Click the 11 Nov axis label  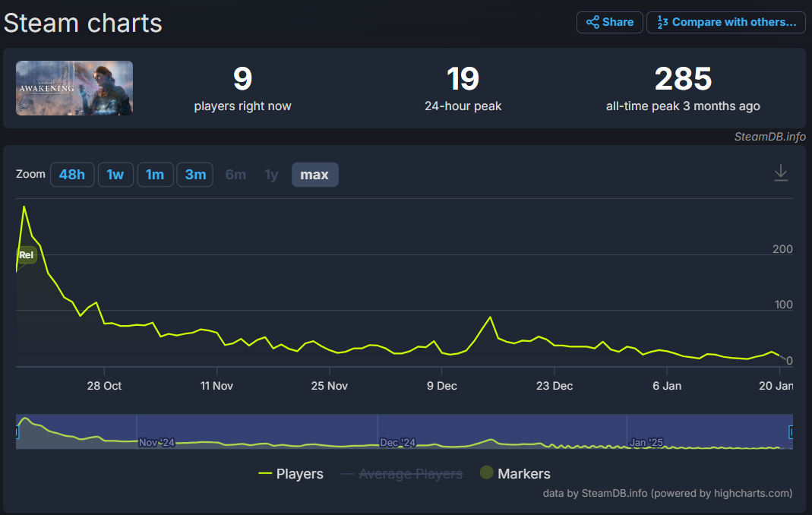216,386
